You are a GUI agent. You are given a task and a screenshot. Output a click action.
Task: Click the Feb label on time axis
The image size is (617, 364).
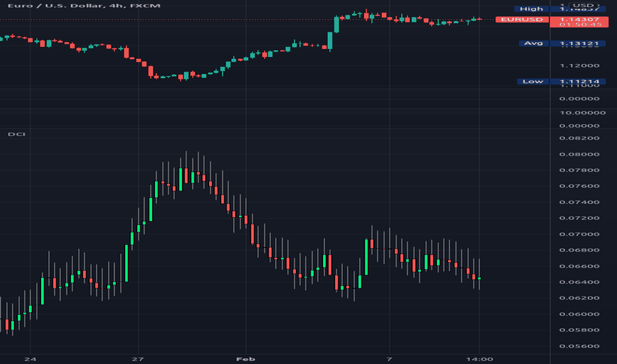[x=246, y=359]
